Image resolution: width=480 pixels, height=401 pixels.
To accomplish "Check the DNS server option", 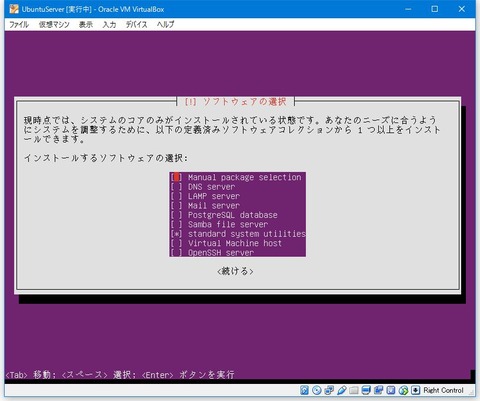I will pos(176,187).
